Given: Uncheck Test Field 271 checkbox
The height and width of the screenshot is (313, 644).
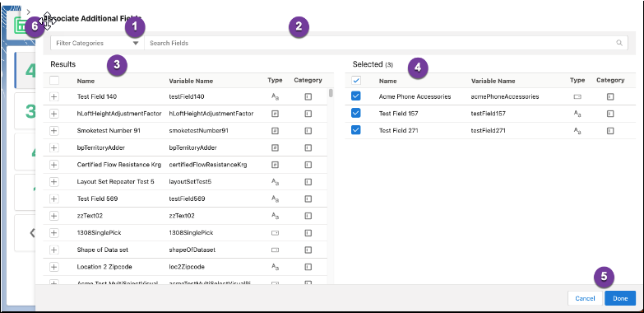Looking at the screenshot, I should 356,130.
